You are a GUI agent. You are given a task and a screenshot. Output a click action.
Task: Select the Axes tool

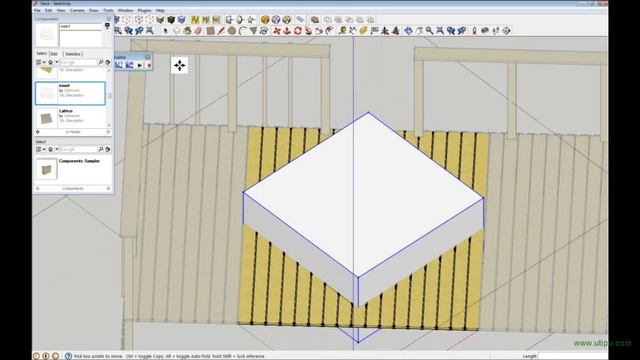(385, 31)
